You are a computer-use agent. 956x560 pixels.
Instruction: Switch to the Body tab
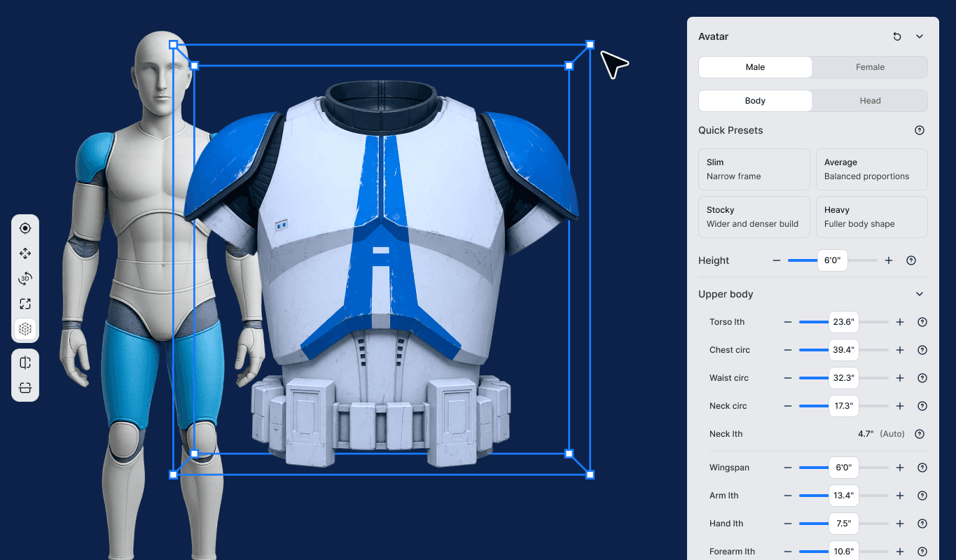(x=756, y=101)
